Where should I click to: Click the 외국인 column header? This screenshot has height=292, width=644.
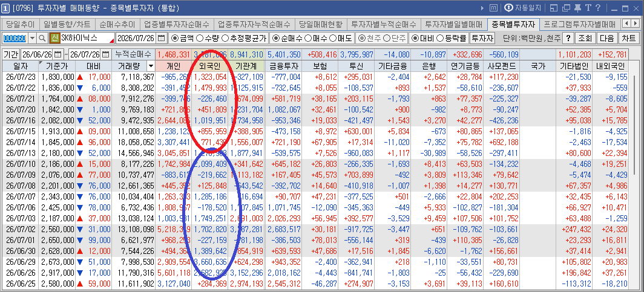[x=209, y=66]
